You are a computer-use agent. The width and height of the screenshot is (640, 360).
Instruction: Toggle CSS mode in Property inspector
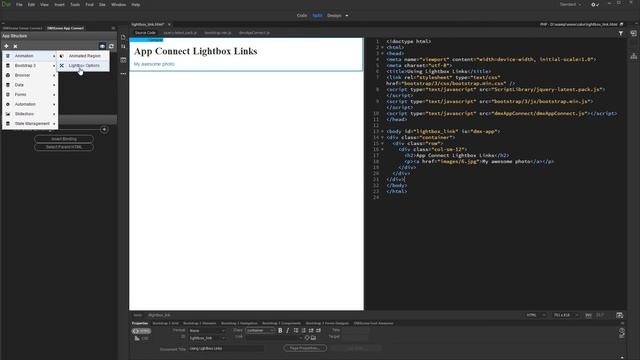click(x=142, y=338)
